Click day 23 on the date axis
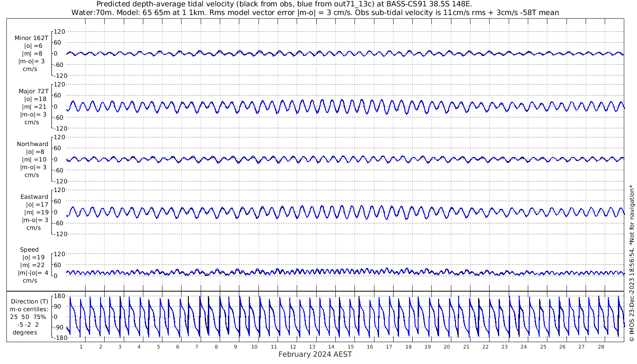The width and height of the screenshot is (637, 364). (505, 347)
